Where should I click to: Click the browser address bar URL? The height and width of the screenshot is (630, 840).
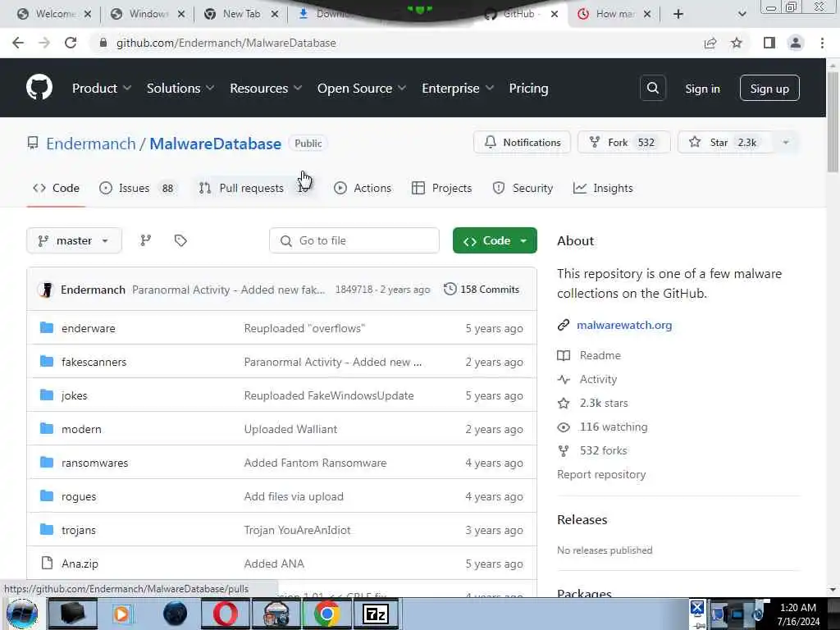click(x=226, y=43)
